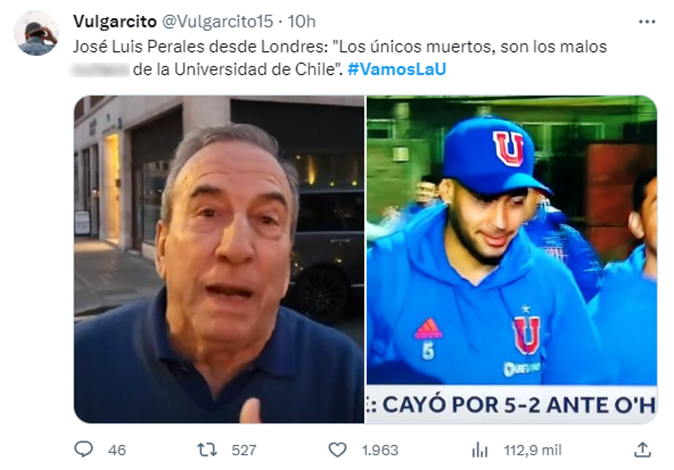Viewport: 674px width, 470px height.
Task: Click the 527 retweets count
Action: (x=244, y=450)
